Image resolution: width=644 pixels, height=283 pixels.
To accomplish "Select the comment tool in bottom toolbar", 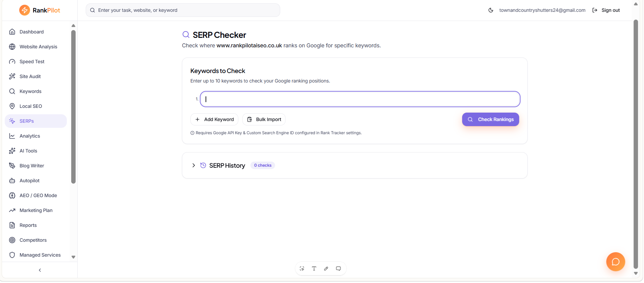I will tap(338, 268).
